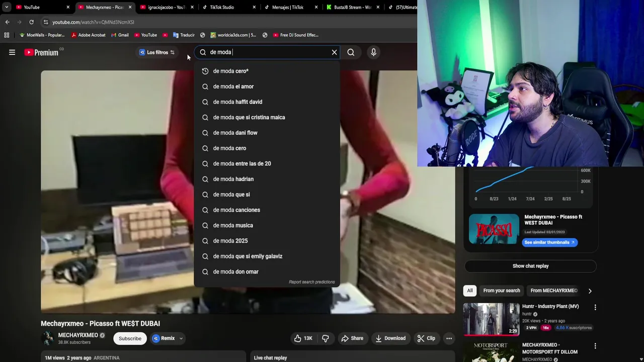Screen dimensions: 644x362
Task: Open the tab search dropdown arrow
Action: tap(7, 8)
